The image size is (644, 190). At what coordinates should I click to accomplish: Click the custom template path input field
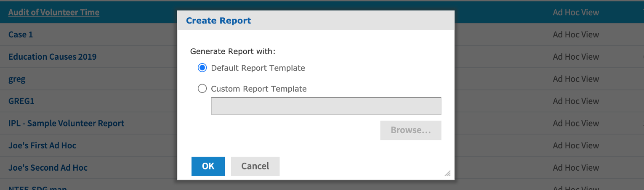pyautogui.click(x=326, y=106)
